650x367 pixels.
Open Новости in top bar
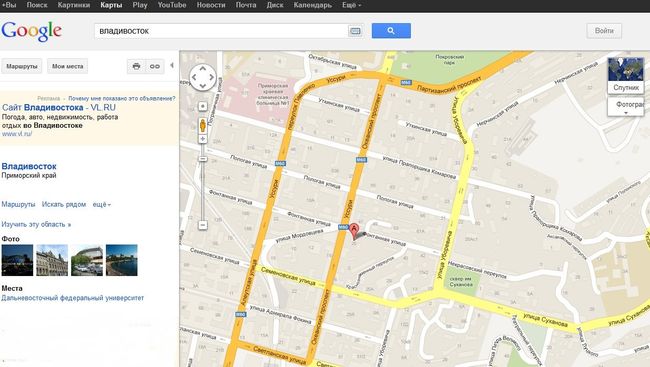(211, 5)
